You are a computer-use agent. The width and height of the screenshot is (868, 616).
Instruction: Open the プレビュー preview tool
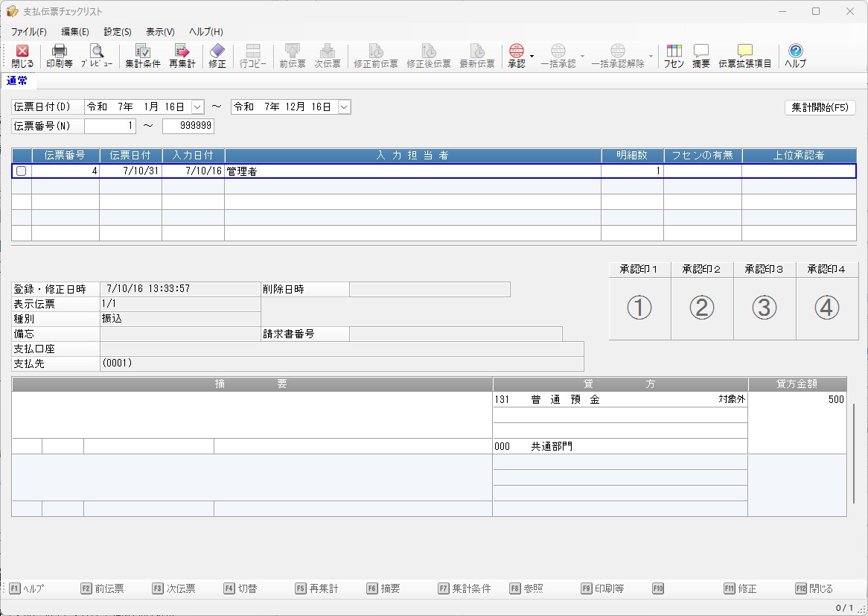click(97, 56)
